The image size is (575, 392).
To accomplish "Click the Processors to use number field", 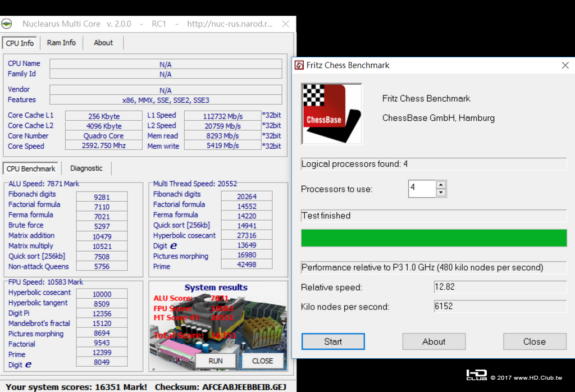I will (x=422, y=189).
